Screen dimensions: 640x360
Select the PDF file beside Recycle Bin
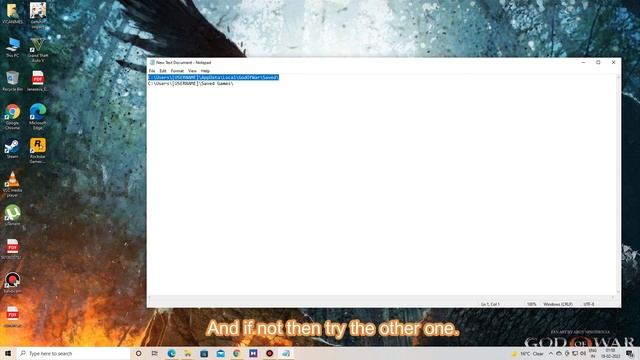click(x=38, y=81)
